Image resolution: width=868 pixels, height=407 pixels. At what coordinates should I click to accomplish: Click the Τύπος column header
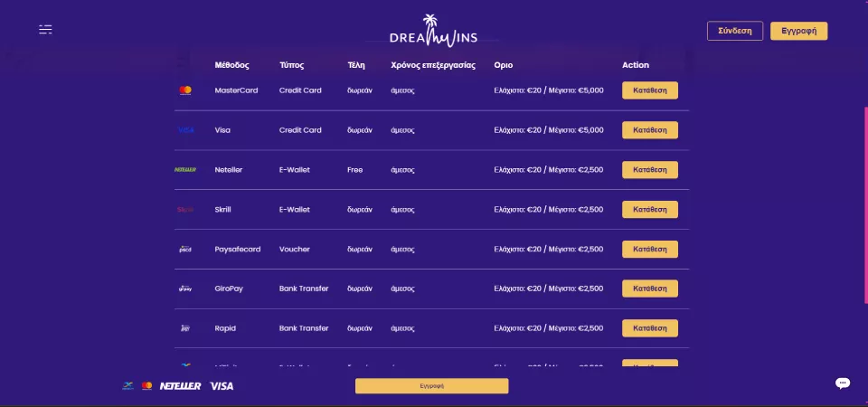click(x=292, y=65)
